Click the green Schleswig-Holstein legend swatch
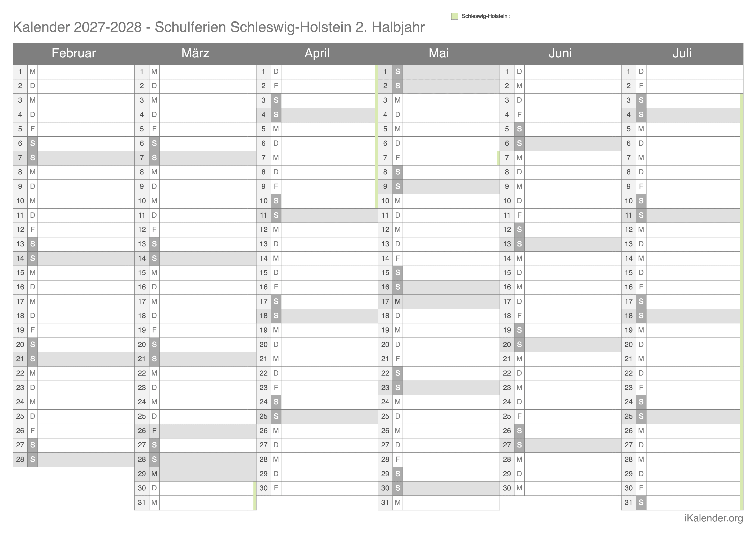The width and height of the screenshot is (756, 535). pos(455,16)
